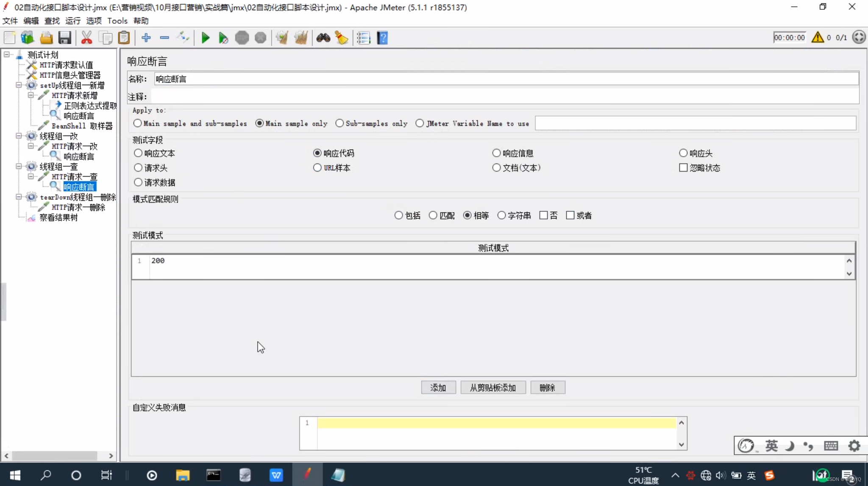Open the 运行 menu
The image size is (868, 486).
click(73, 21)
